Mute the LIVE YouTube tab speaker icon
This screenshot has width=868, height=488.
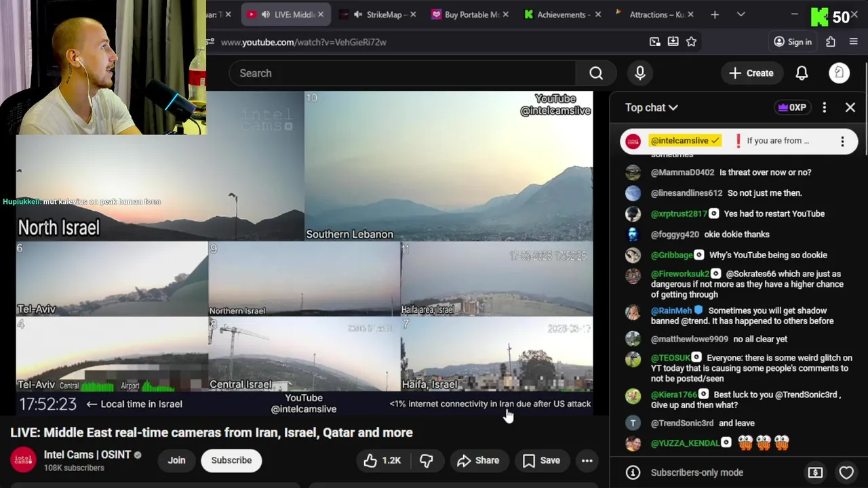[265, 14]
